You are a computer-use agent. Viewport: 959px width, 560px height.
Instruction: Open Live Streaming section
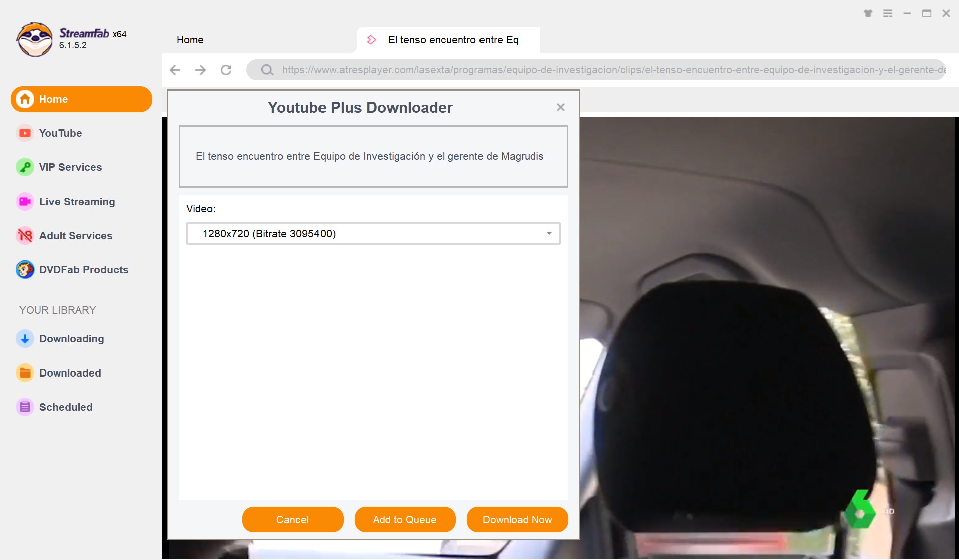77,202
